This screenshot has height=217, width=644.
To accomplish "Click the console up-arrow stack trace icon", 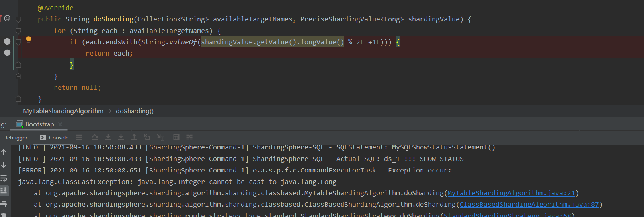I will click(4, 152).
